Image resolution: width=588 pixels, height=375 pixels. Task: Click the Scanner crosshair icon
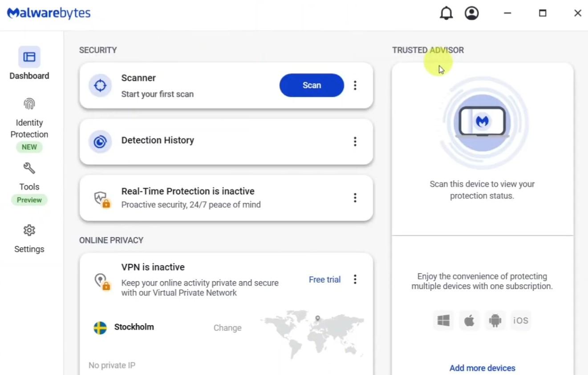pos(100,85)
